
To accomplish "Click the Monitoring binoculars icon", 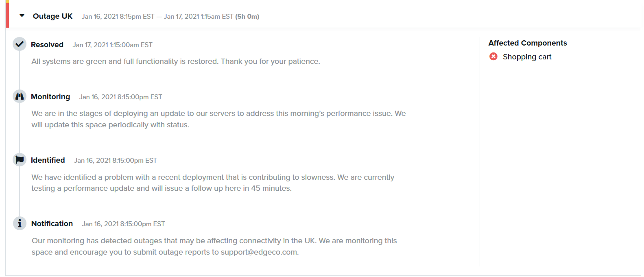I will (20, 96).
